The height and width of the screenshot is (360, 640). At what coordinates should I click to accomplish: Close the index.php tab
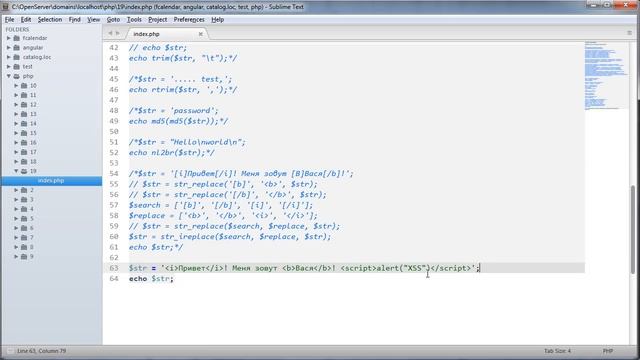200,34
